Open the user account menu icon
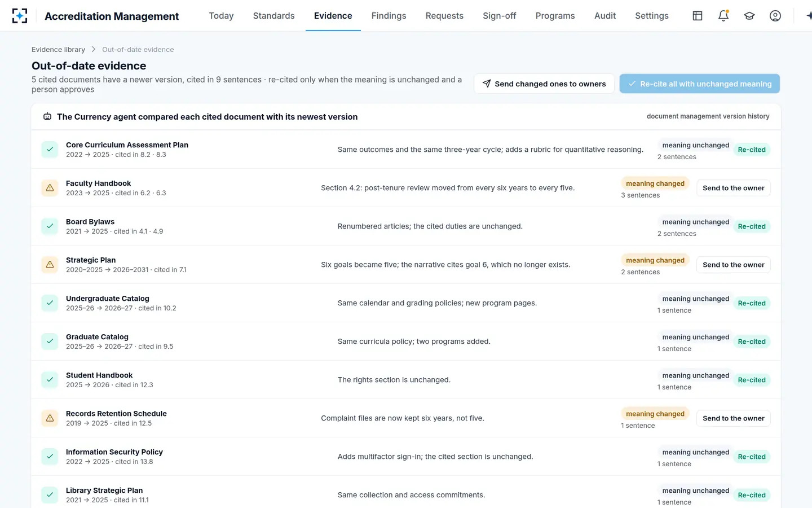Screen dimensions: 812x508 775,16
